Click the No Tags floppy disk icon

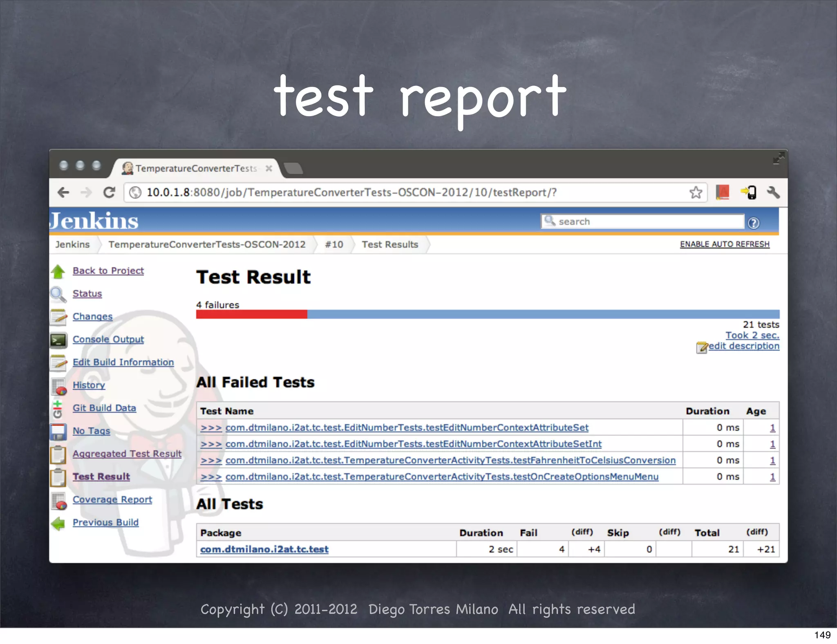58,432
